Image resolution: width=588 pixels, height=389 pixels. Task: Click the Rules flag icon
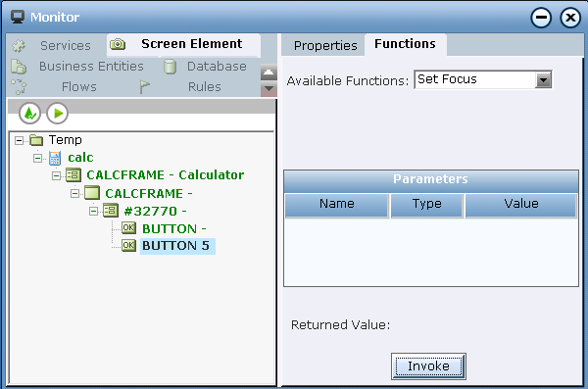pos(144,86)
